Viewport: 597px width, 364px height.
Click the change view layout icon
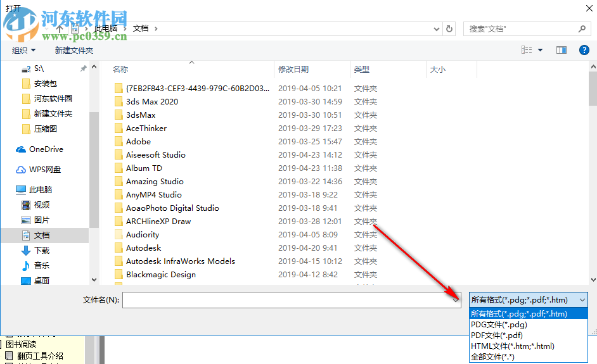click(x=527, y=50)
